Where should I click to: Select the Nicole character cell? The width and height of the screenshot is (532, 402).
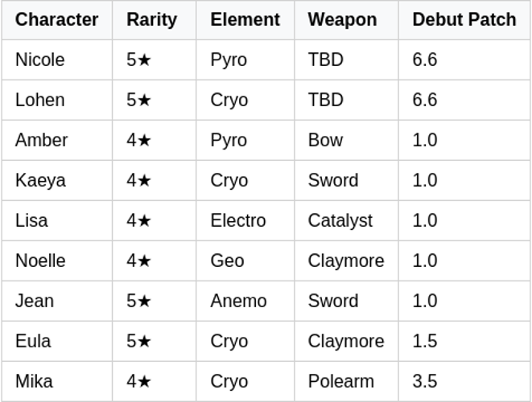point(40,60)
